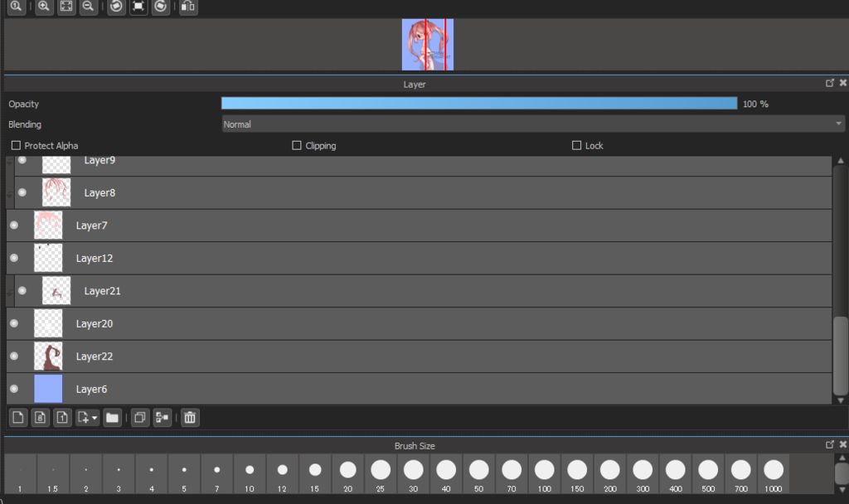
Task: Choose brush size 400
Action: [x=675, y=473]
